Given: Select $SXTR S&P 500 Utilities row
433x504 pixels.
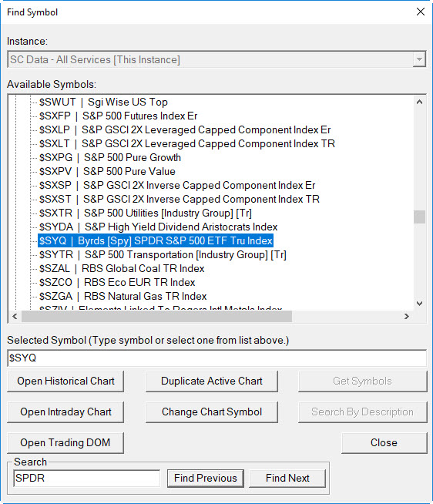Looking at the screenshot, I should [x=146, y=213].
